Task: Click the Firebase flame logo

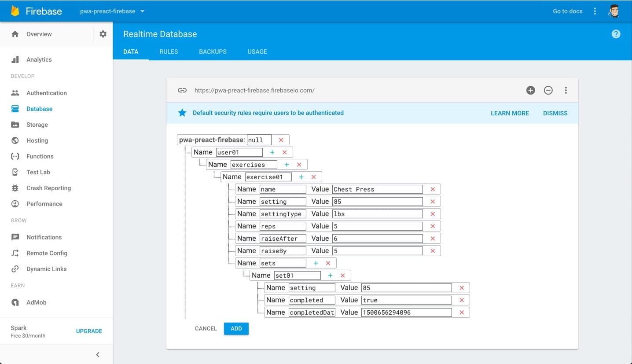Action: tap(15, 11)
